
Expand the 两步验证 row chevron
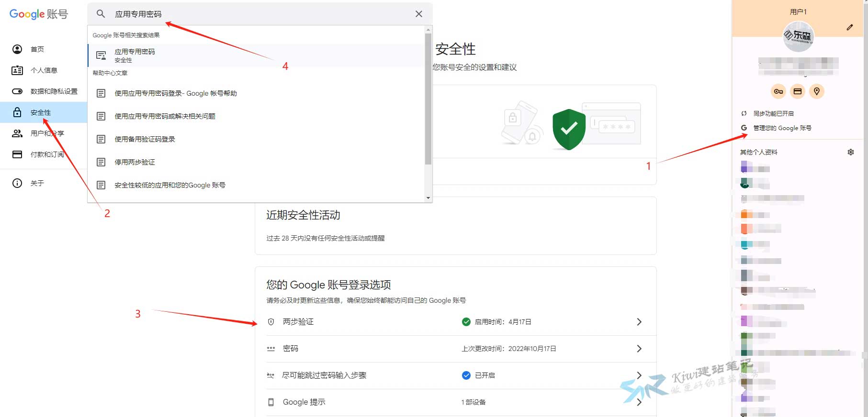pos(639,322)
